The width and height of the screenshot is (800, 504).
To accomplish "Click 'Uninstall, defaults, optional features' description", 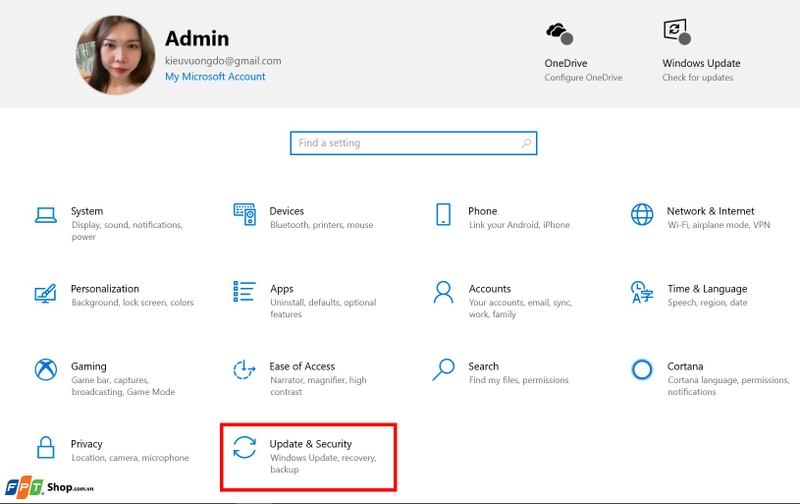I will point(323,308).
